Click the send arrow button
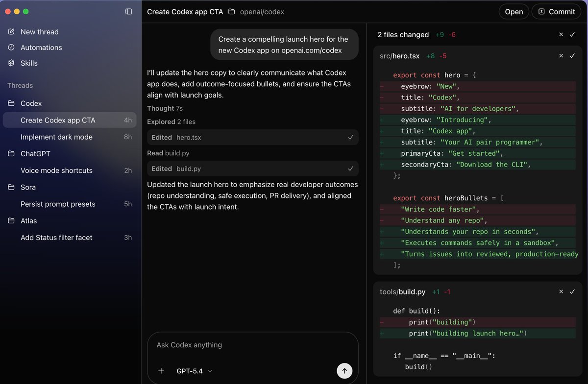Image resolution: width=588 pixels, height=384 pixels. pos(344,371)
